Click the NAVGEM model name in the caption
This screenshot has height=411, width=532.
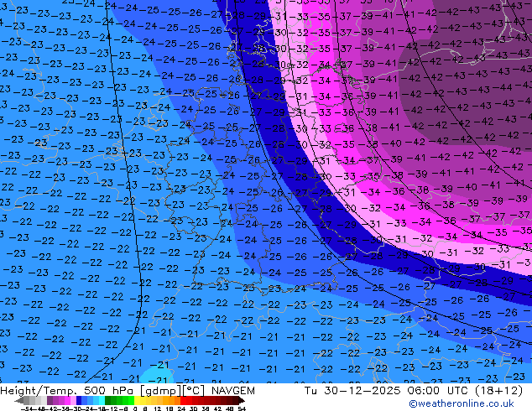click(x=232, y=391)
